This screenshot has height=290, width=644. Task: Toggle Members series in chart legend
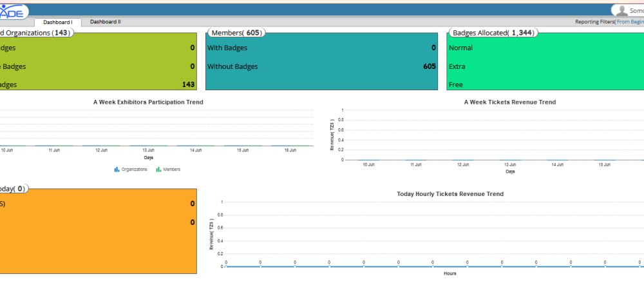pos(171,169)
